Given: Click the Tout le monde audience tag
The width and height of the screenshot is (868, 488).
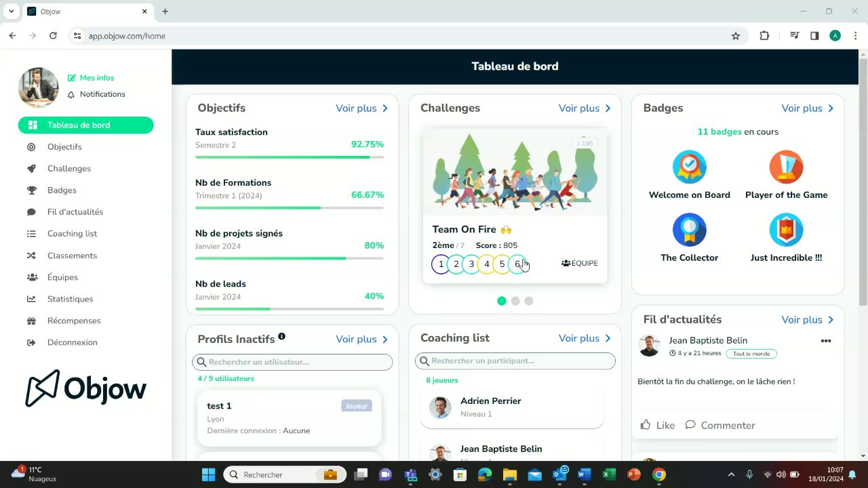Looking at the screenshot, I should 751,354.
